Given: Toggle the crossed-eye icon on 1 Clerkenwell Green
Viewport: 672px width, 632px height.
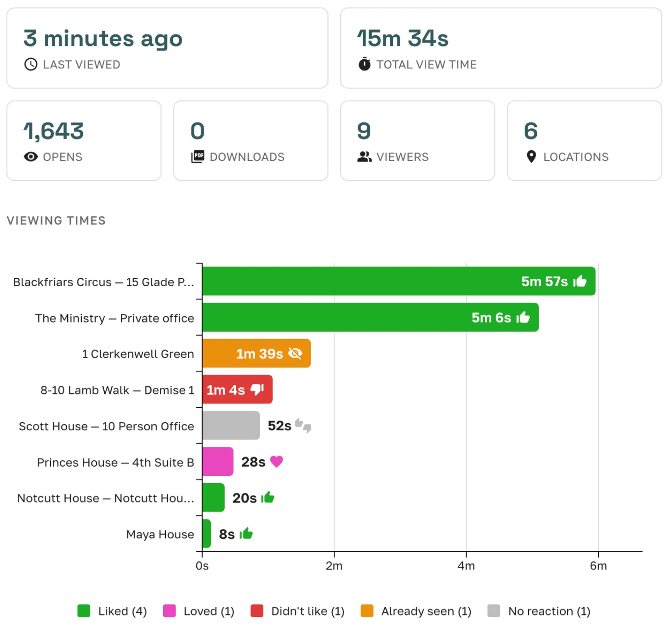Looking at the screenshot, I should click(x=295, y=353).
